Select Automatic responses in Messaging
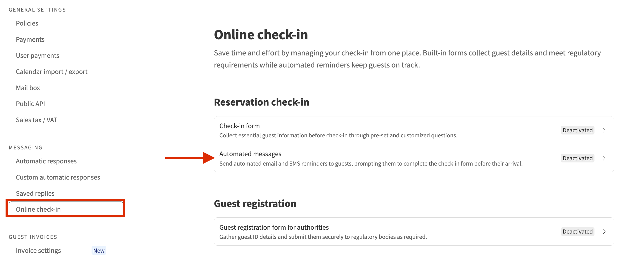 coord(46,161)
